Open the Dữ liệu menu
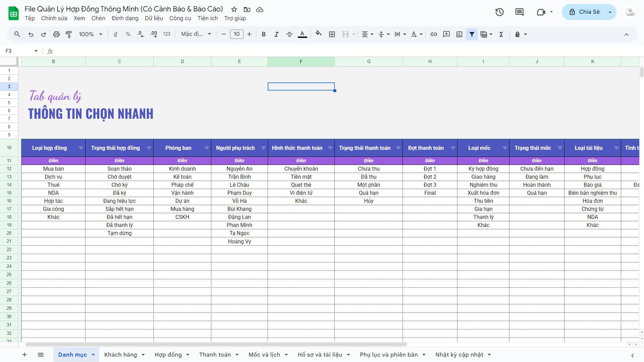The image size is (644, 362). coord(154,18)
